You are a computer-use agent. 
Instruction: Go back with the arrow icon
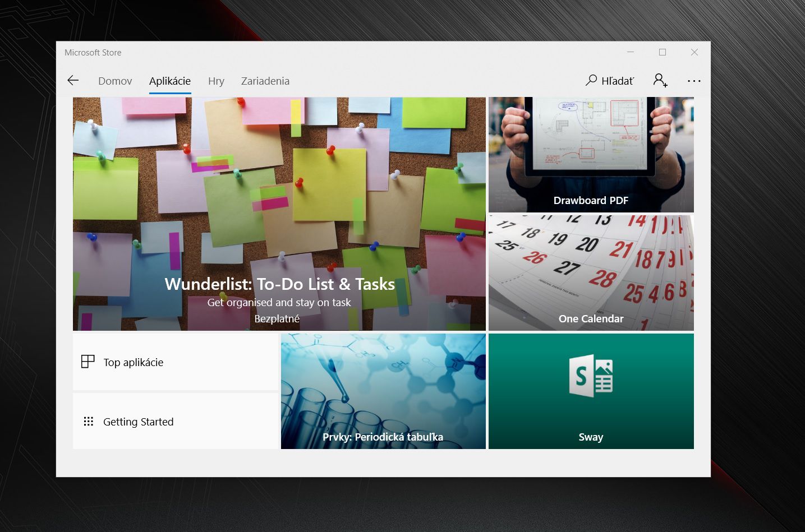[x=73, y=81]
